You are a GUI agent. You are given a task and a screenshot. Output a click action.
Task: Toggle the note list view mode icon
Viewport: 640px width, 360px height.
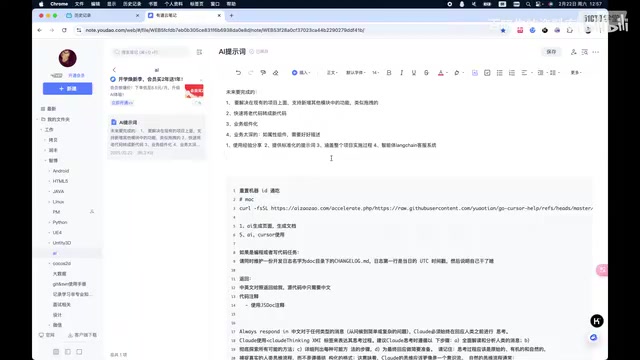[199, 52]
